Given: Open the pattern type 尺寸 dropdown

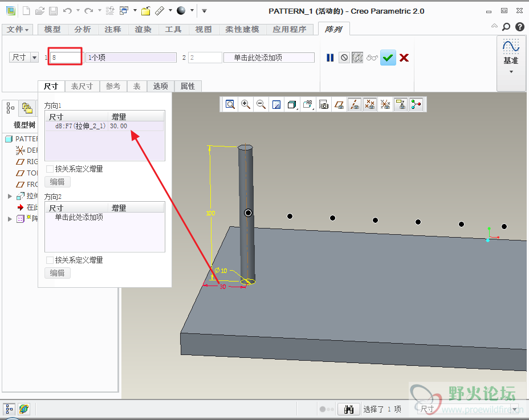Looking at the screenshot, I should click(34, 58).
